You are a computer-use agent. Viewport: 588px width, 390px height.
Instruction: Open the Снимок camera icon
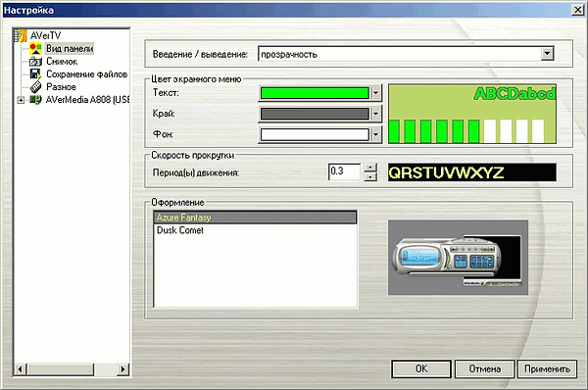(x=35, y=61)
